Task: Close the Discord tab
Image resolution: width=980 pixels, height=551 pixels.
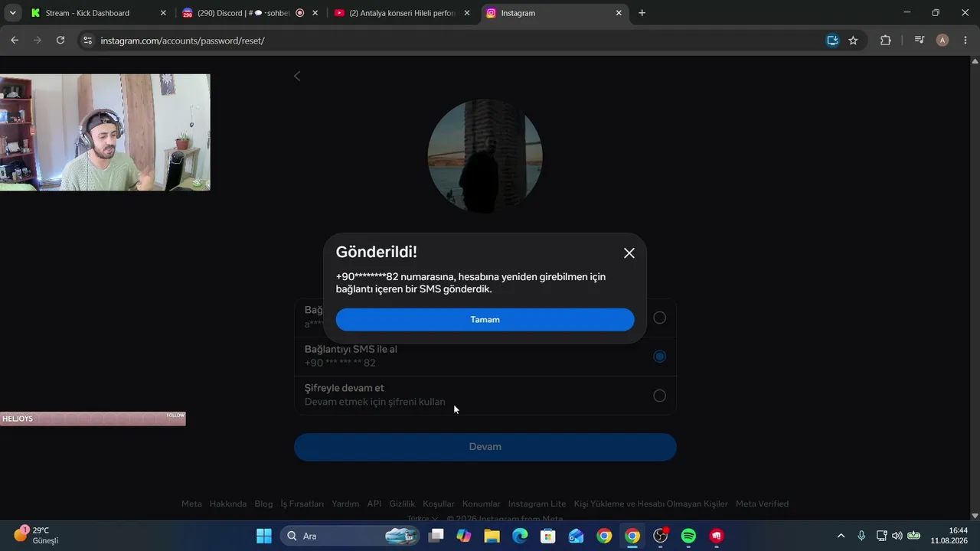Action: coord(315,13)
